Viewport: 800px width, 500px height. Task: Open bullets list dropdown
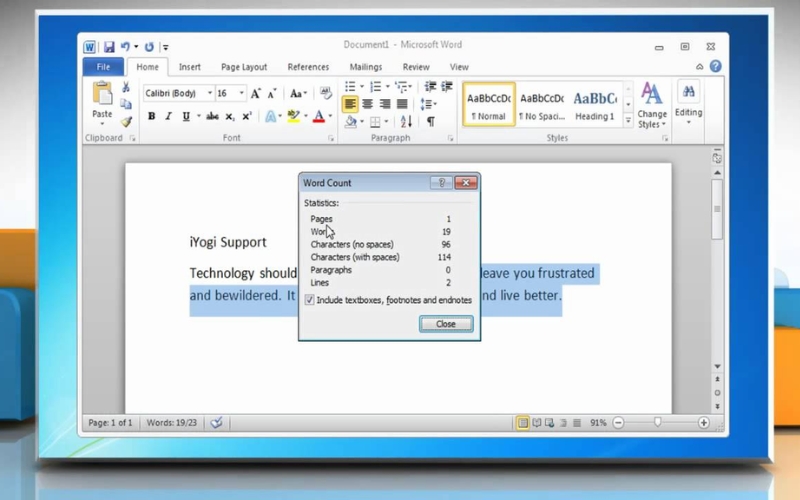362,87
